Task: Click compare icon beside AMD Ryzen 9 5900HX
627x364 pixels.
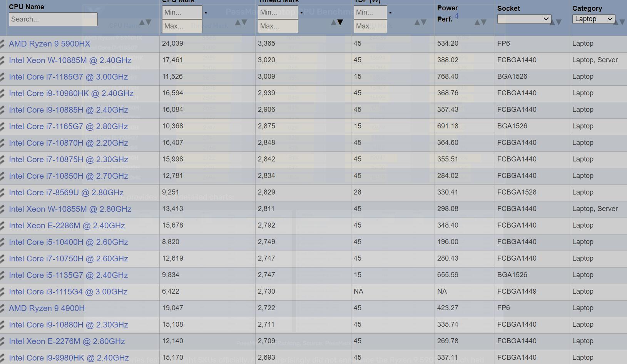Action: click(x=2, y=44)
